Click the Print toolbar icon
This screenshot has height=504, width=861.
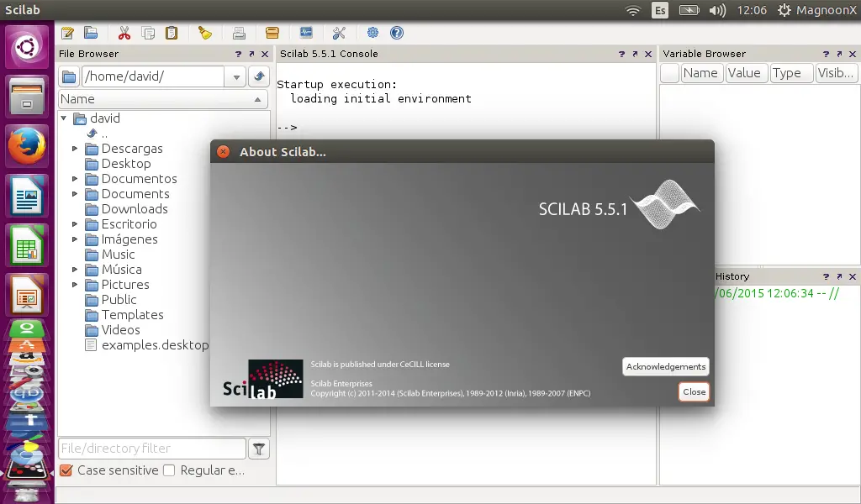pos(239,33)
